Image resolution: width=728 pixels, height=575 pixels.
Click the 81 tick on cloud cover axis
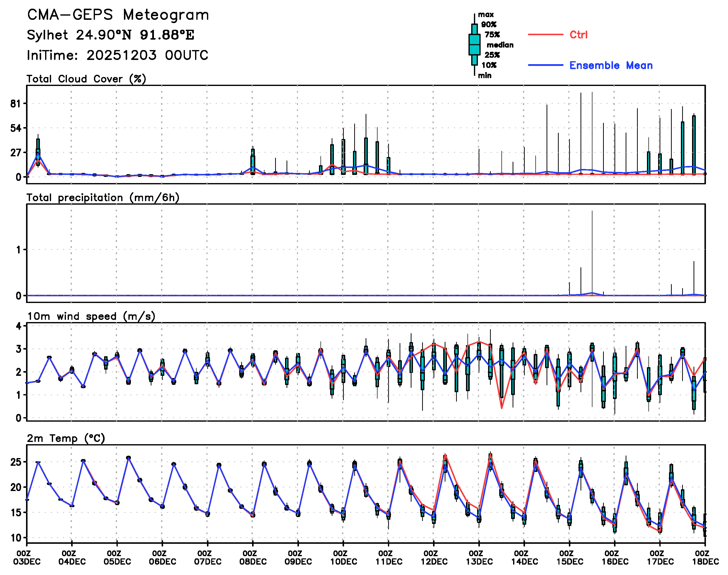click(x=16, y=104)
